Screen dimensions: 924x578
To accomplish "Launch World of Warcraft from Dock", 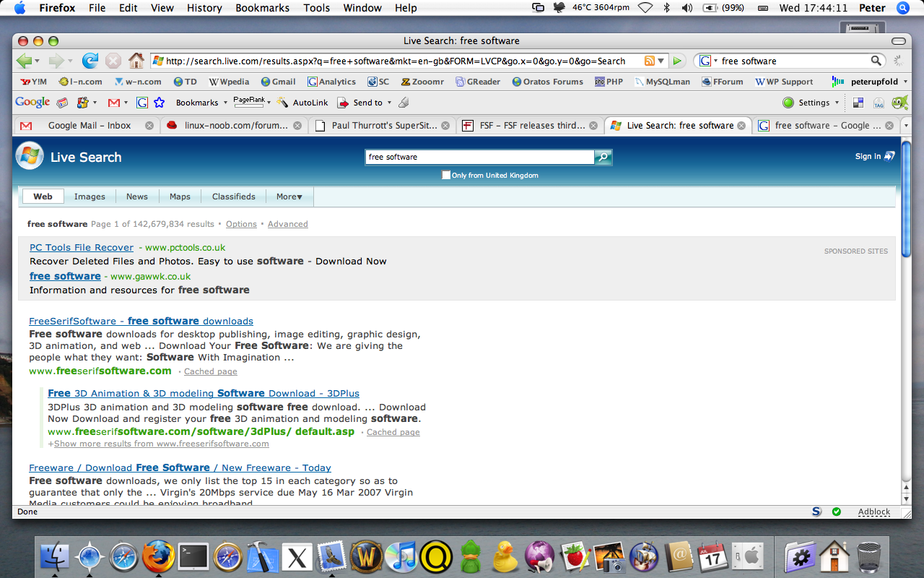I will (367, 557).
